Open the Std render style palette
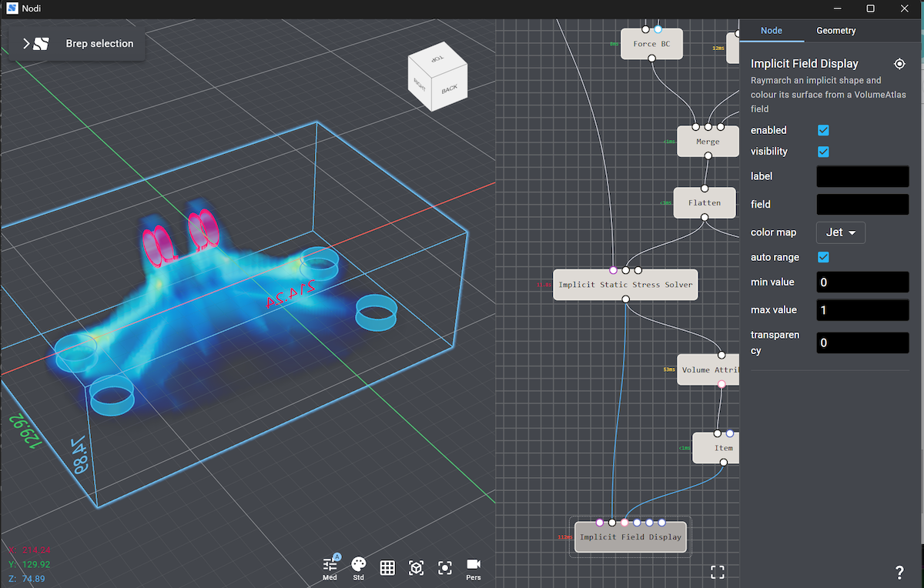 point(359,565)
